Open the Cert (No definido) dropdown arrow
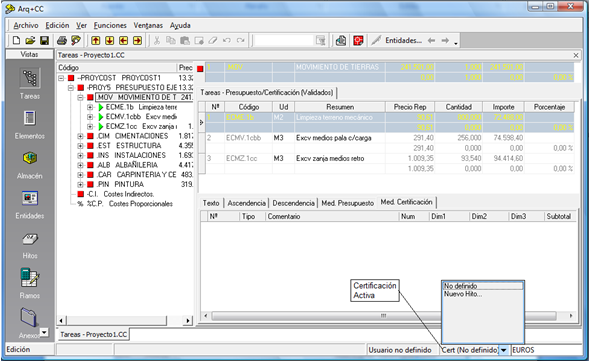This screenshot has width=589, height=361. (504, 350)
